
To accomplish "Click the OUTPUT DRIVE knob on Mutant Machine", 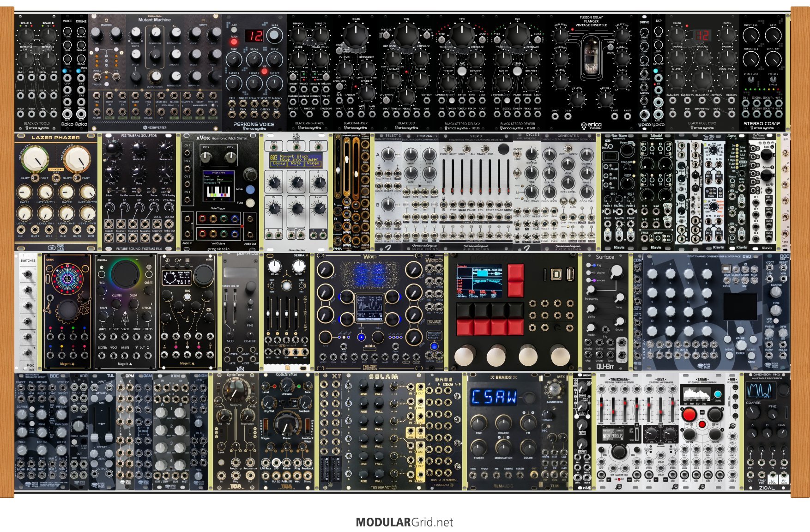I will pyautogui.click(x=156, y=77).
